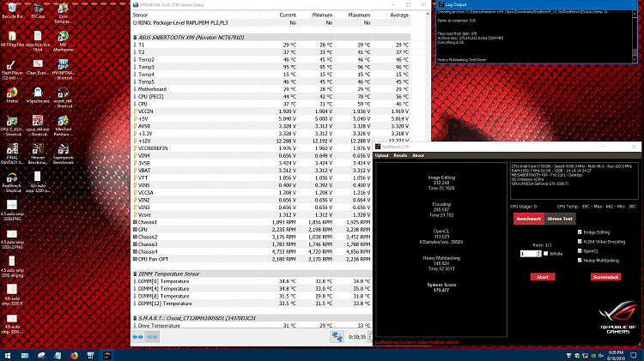Click the taskbar volume speaker icon
Viewport: 644px width, 361px height.
[x=601, y=355]
